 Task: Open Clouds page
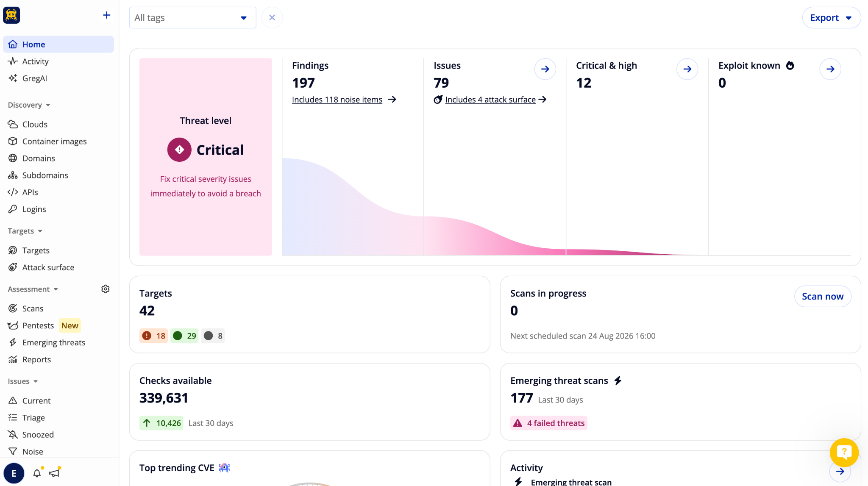point(35,124)
